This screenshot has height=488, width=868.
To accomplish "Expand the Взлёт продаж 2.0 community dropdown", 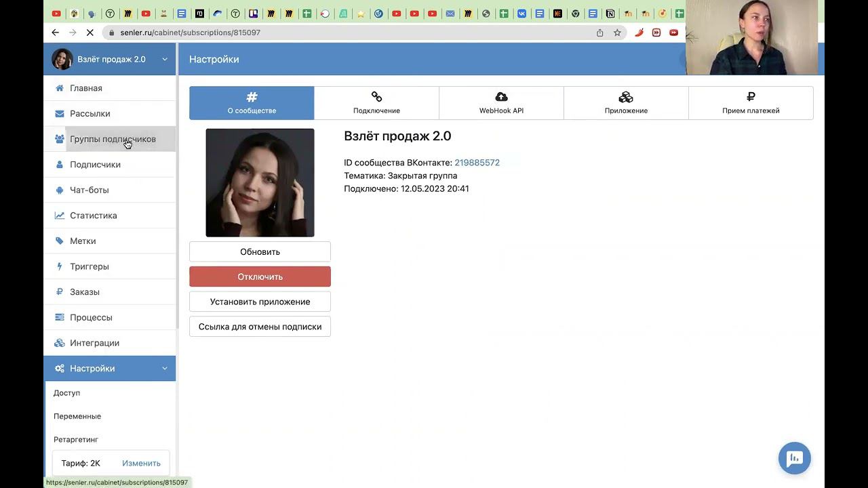I will click(x=165, y=60).
